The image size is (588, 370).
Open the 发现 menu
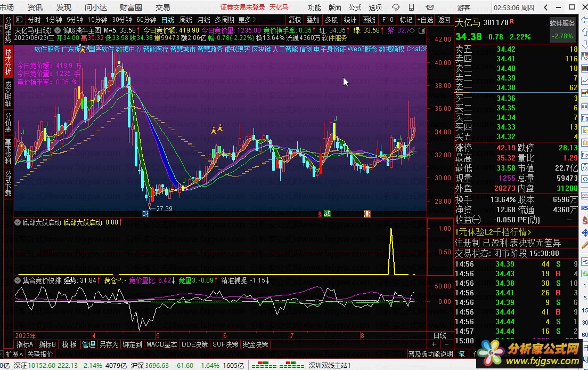coord(64,7)
